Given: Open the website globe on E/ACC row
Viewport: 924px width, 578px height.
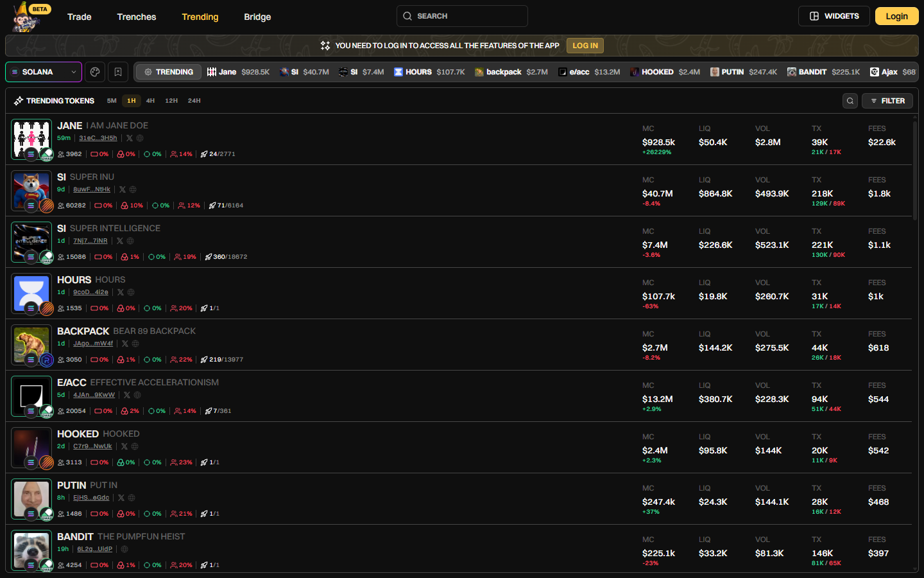Looking at the screenshot, I should tap(137, 395).
